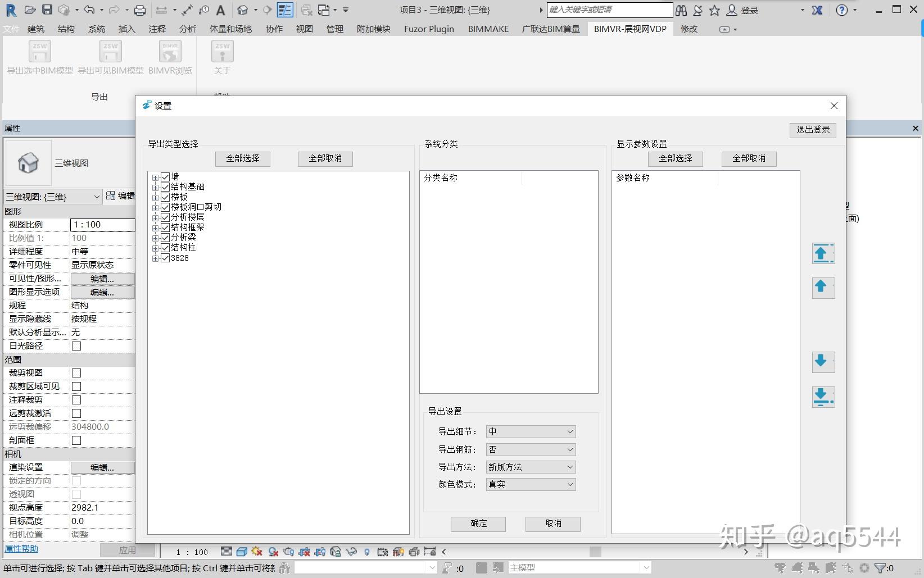Click the BIMVR浏览 ribbon icon
The width and height of the screenshot is (924, 578).
(170, 52)
